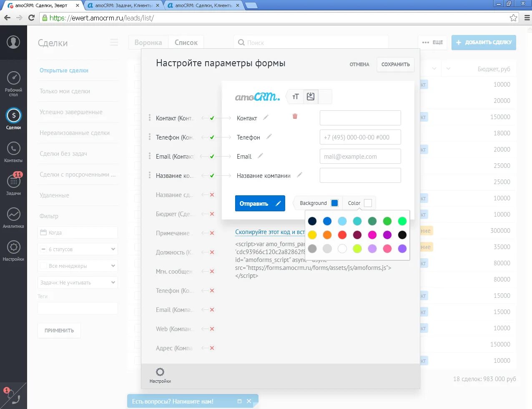Viewport: 532px width, 409px height.
Task: Switch to the Воронка tab
Action: click(148, 42)
